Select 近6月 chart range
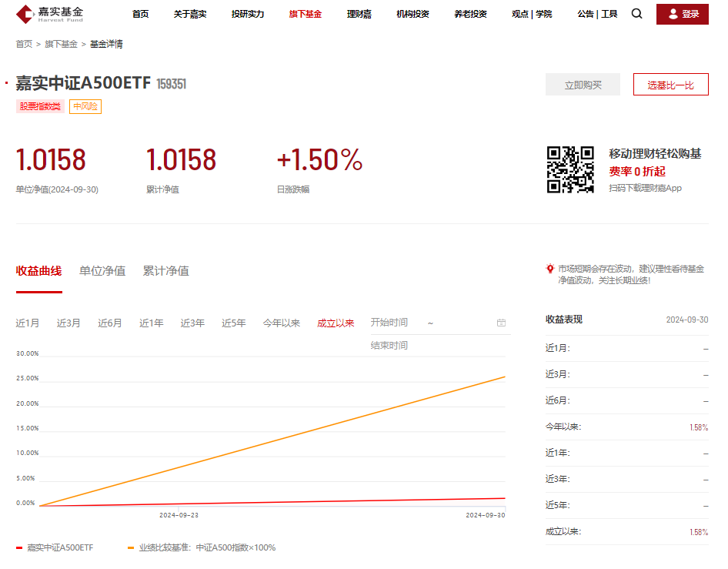Screen dimensions: 728x569 pyautogui.click(x=110, y=323)
